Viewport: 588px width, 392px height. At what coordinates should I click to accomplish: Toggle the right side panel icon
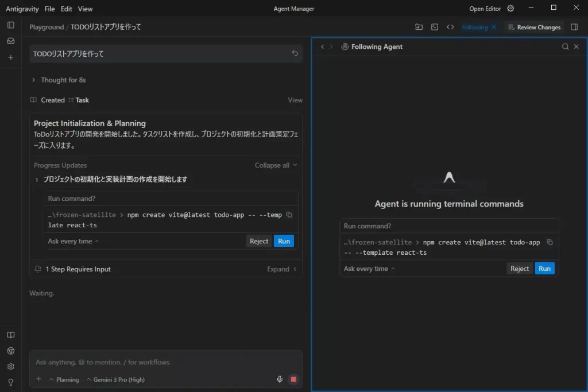[574, 27]
